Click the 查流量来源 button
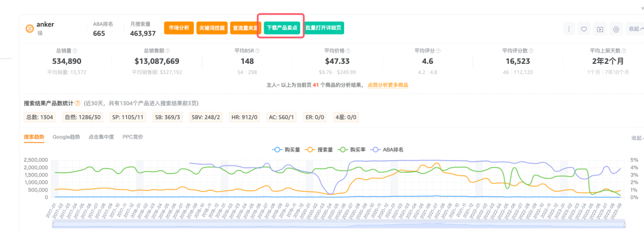The width and height of the screenshot is (644, 232). [245, 28]
